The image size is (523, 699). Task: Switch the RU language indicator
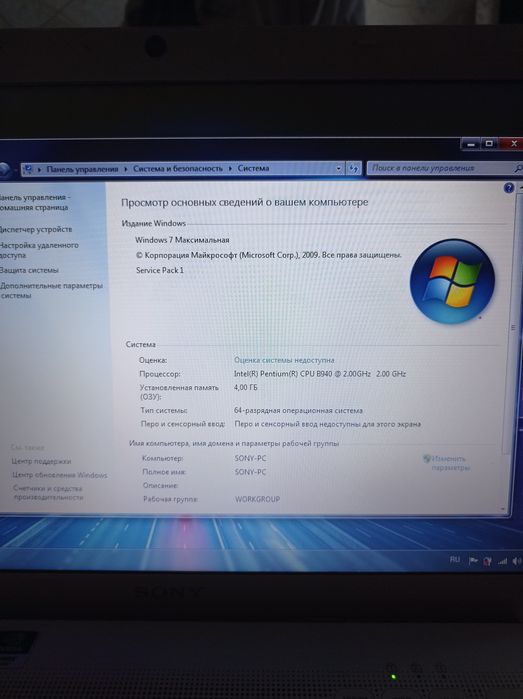click(x=455, y=559)
